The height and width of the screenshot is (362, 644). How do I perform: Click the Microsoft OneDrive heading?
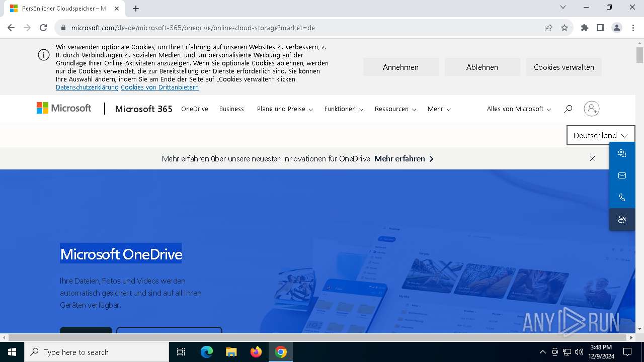click(121, 254)
